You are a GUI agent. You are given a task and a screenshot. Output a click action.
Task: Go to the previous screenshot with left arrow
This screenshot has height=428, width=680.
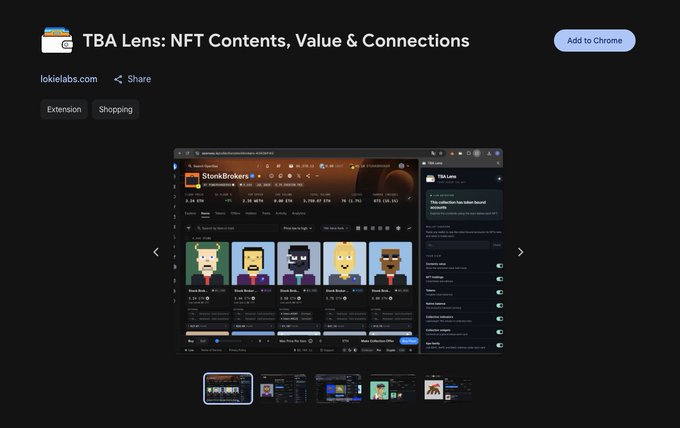(x=156, y=252)
